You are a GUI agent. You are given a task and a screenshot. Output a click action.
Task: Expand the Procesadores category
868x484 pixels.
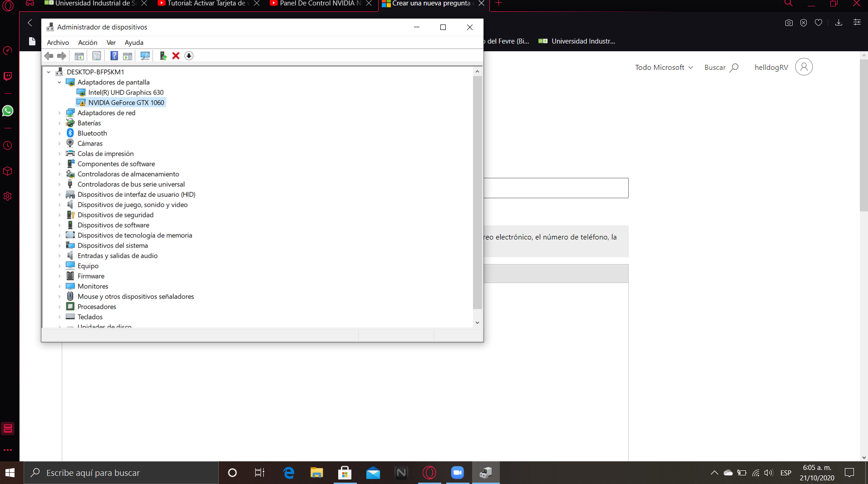point(59,307)
